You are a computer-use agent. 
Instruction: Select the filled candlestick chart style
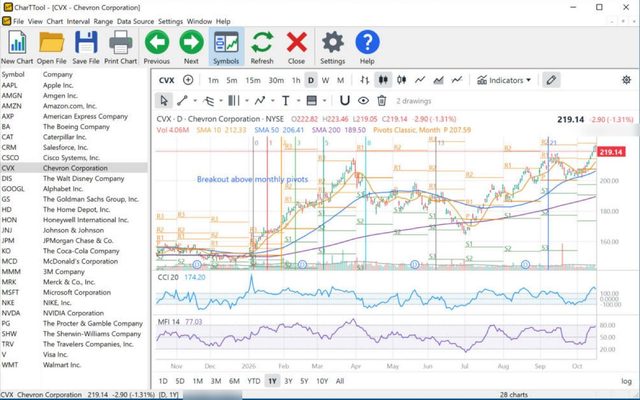(x=383, y=80)
